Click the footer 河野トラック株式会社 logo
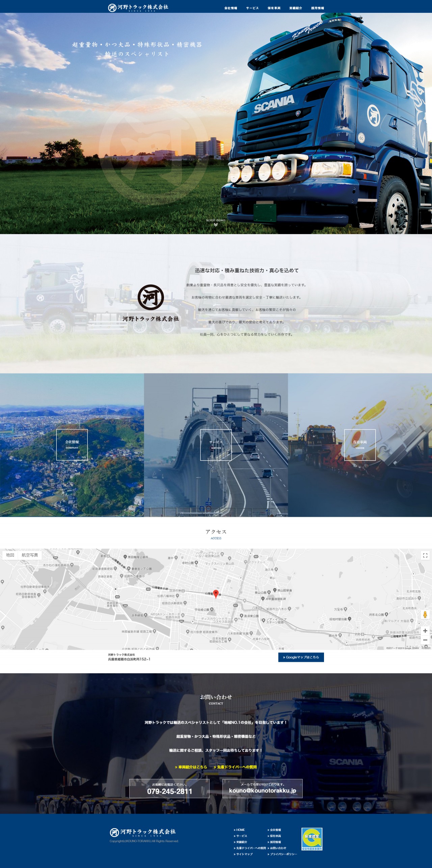Image resolution: width=432 pixels, height=868 pixels. pos(143,832)
